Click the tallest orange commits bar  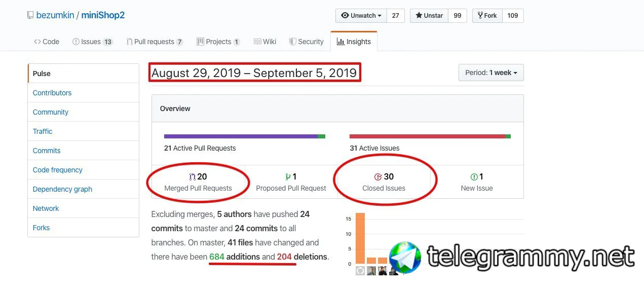point(360,238)
